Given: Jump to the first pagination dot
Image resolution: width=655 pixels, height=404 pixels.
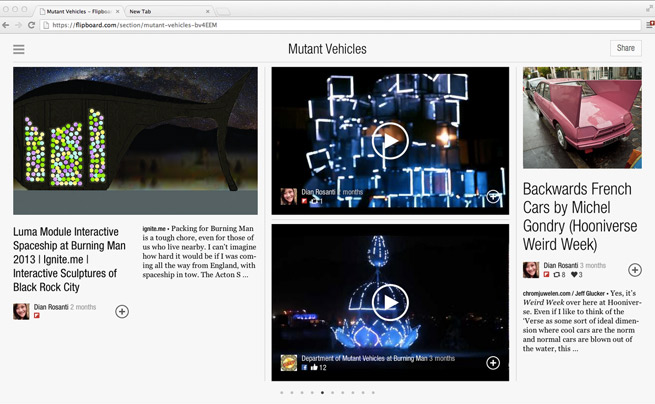Looking at the screenshot, I should pyautogui.click(x=282, y=393).
